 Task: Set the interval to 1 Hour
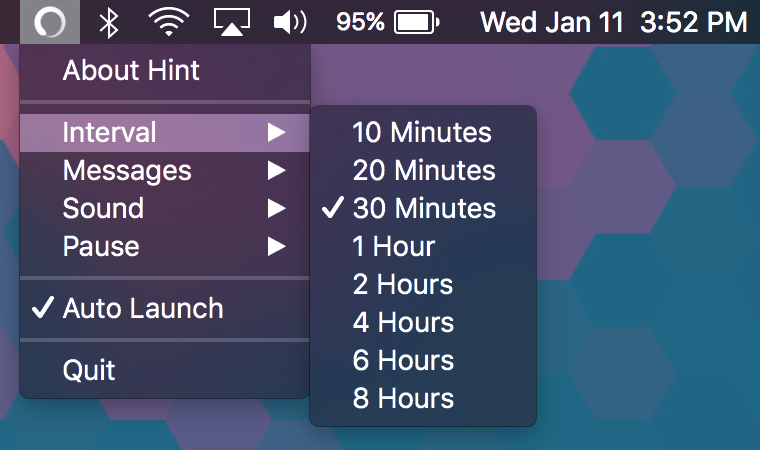(423, 246)
